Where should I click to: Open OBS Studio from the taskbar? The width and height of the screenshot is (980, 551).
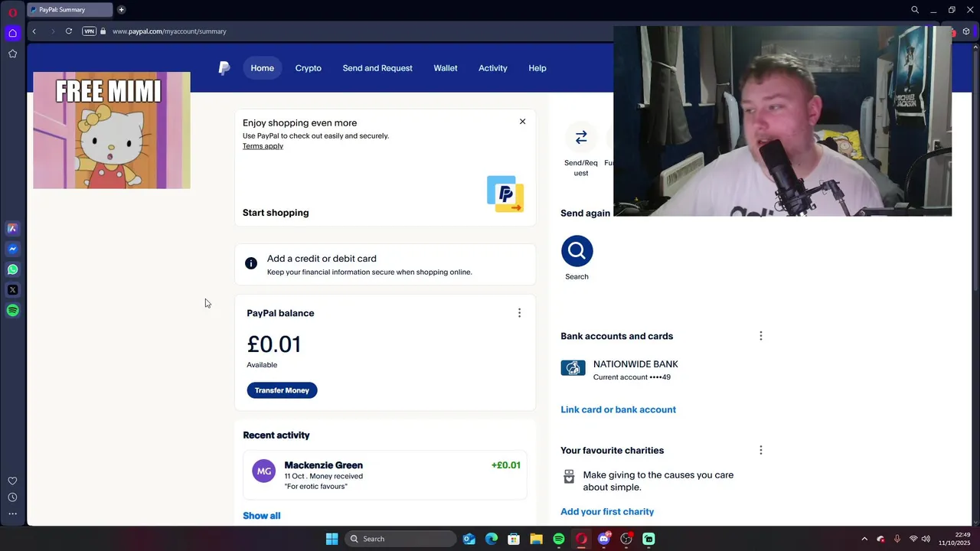click(626, 539)
